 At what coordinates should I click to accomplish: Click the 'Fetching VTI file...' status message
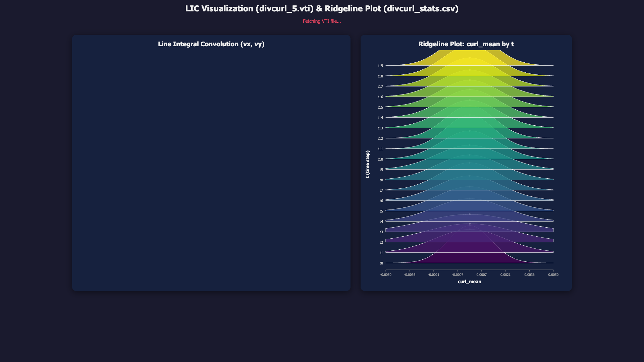tap(322, 21)
